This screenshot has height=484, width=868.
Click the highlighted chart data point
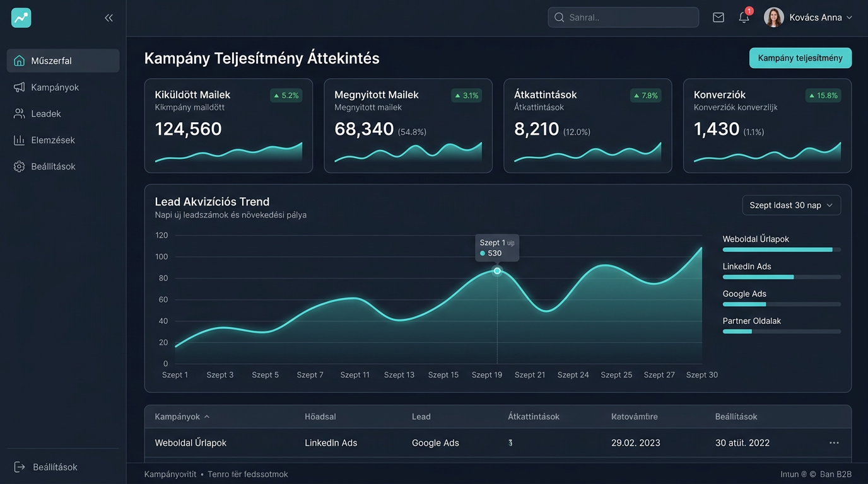[x=497, y=271]
